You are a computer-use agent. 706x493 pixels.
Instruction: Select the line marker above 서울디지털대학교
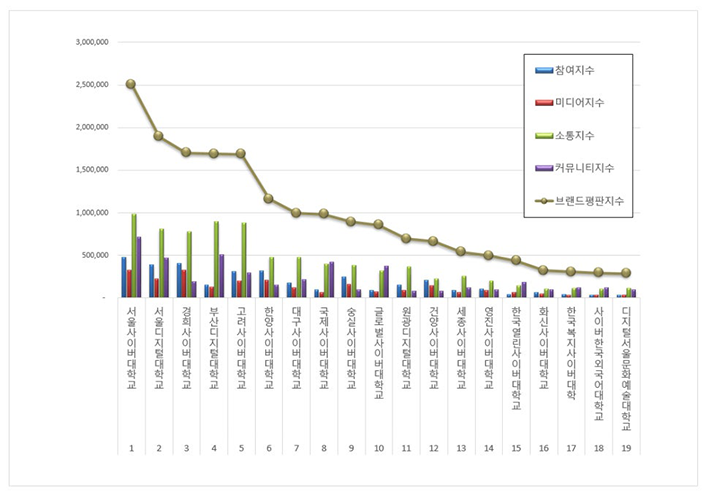click(x=158, y=136)
